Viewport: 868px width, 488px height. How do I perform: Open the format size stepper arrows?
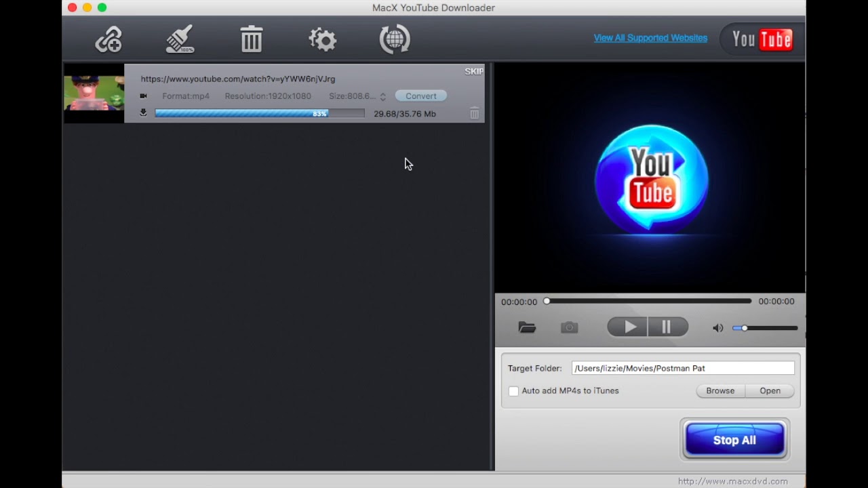(382, 96)
